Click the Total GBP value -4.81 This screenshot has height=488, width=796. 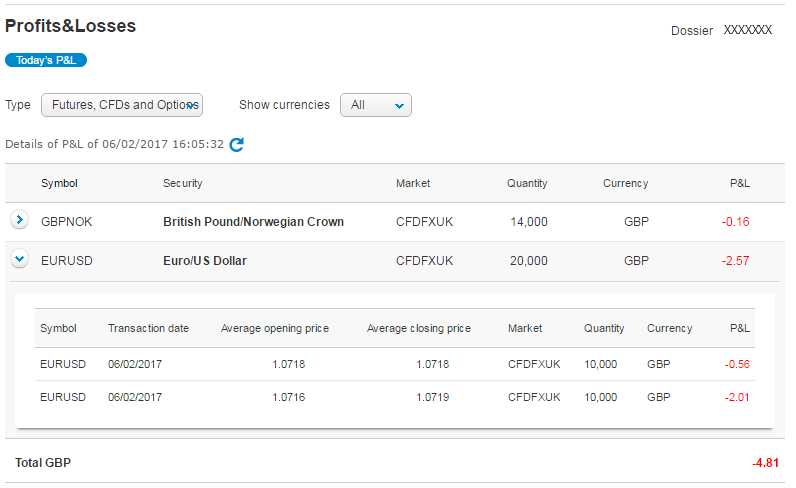click(x=765, y=463)
